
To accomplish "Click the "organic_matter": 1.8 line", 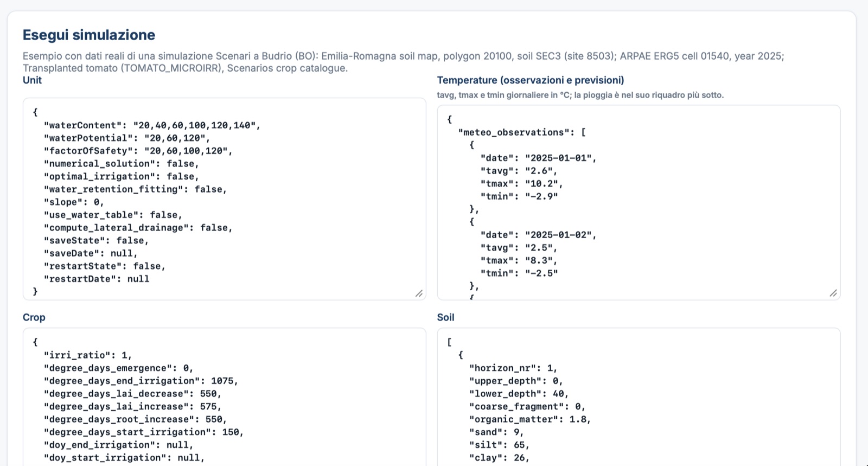I will [x=529, y=419].
